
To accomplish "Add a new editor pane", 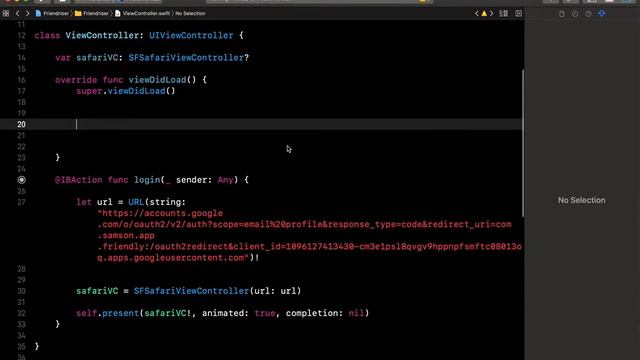I will (x=518, y=13).
